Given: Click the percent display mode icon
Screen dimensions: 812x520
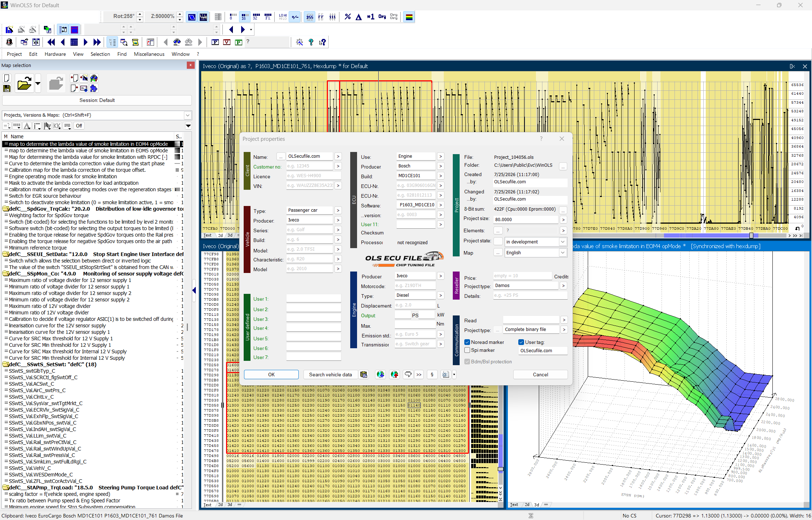Looking at the screenshot, I should pos(347,17).
